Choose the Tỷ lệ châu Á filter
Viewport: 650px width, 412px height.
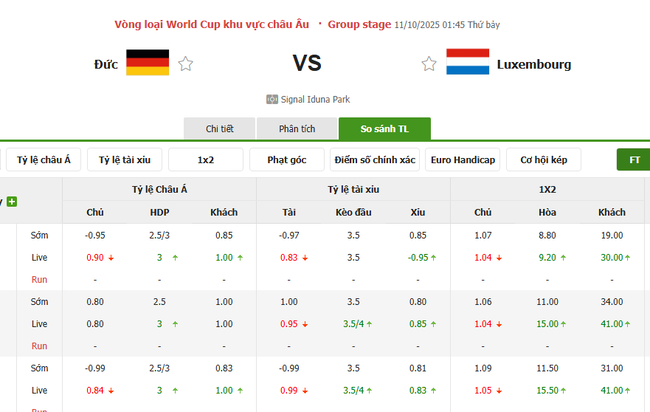[43, 160]
